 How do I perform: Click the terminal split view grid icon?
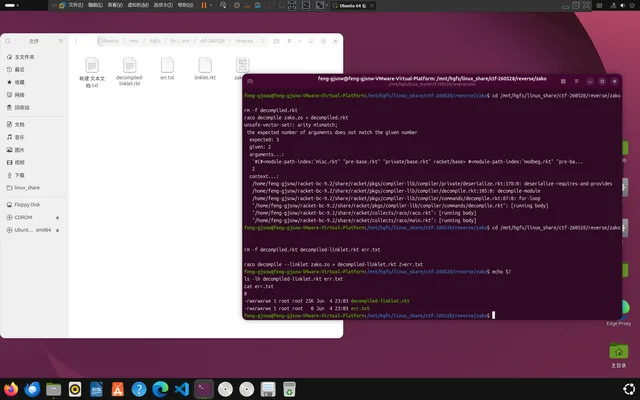[563, 81]
